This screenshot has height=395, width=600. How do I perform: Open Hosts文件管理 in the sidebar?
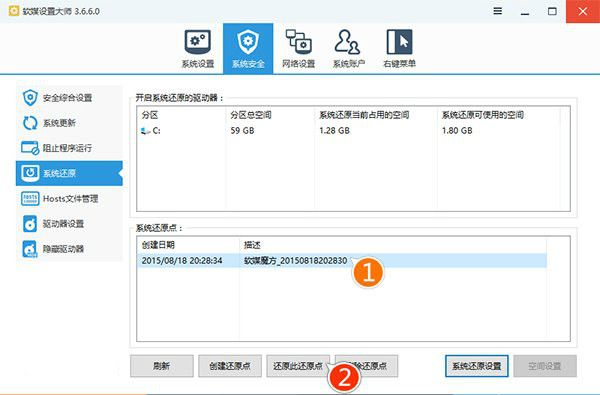pos(69,199)
